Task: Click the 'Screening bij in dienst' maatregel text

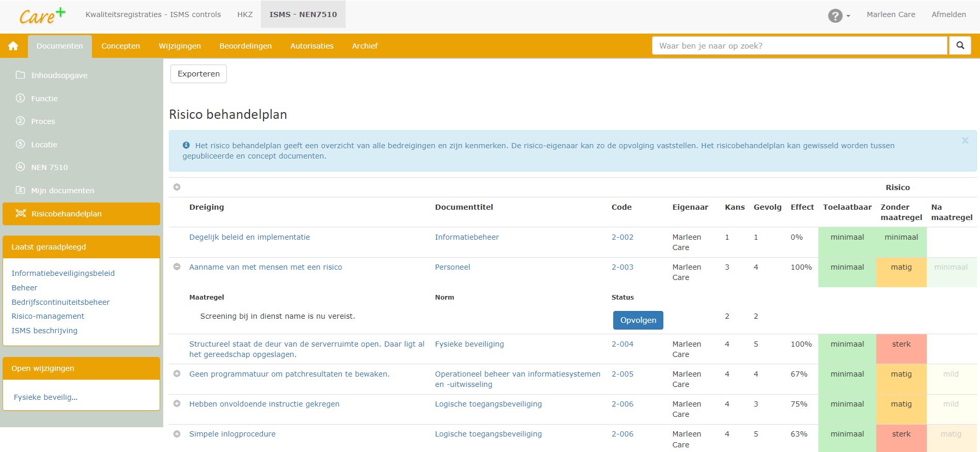Action: tap(277, 316)
